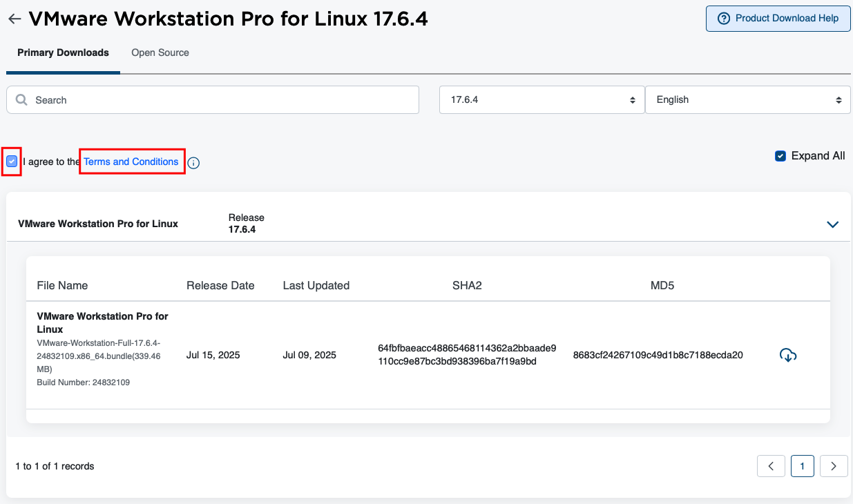Switch to the Primary Downloads tab
The image size is (853, 504).
click(x=63, y=52)
